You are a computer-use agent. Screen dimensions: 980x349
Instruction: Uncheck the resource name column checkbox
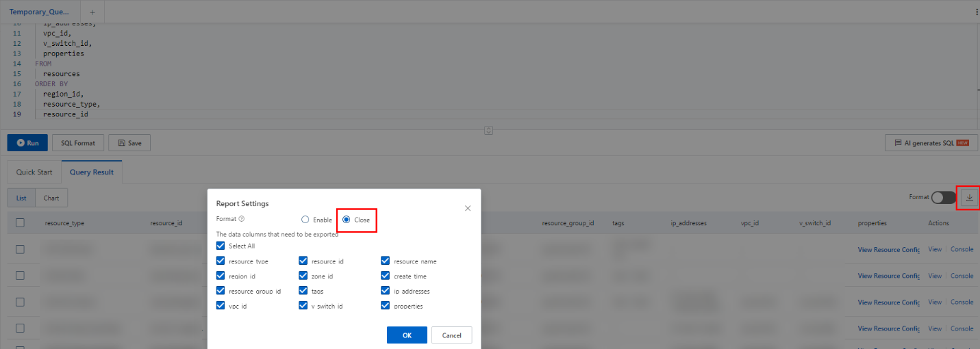click(386, 261)
